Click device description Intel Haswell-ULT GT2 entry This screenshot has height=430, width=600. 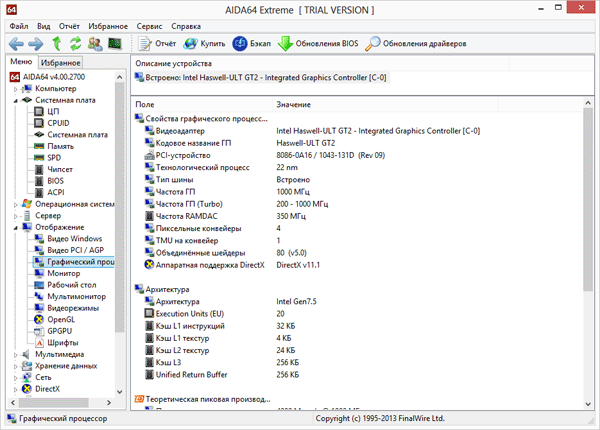261,78
